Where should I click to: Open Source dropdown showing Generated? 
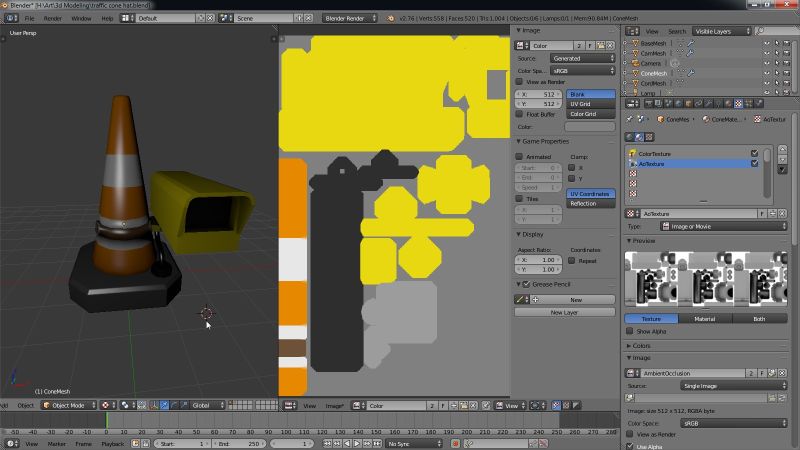tap(583, 59)
